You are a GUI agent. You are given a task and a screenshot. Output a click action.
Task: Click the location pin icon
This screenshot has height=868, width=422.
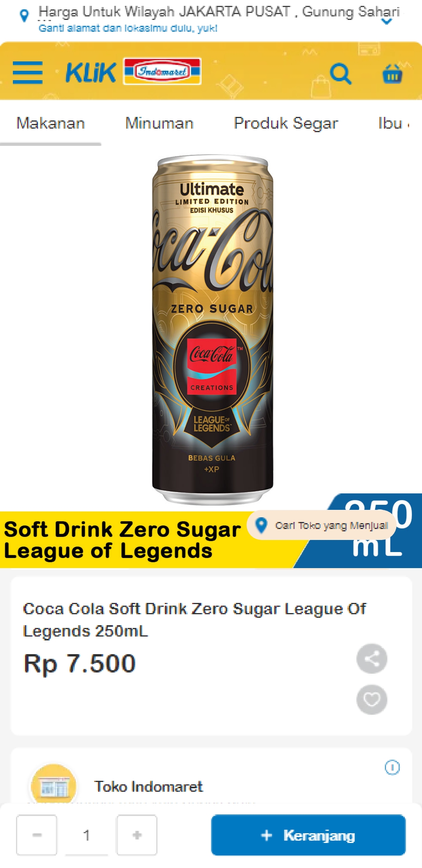click(24, 16)
